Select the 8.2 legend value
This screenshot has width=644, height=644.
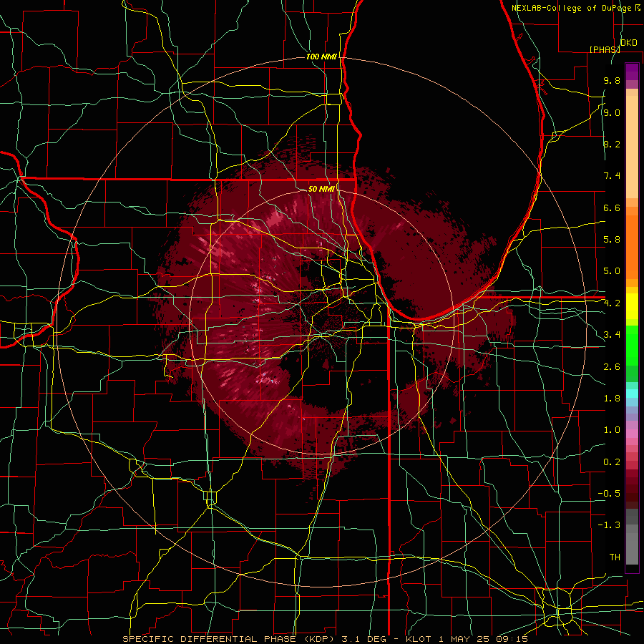612,144
